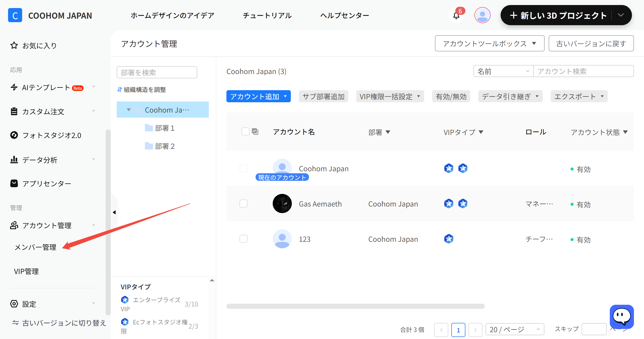Open ホームデザインのアイデア in top navigation
The width and height of the screenshot is (644, 339).
coord(172,16)
